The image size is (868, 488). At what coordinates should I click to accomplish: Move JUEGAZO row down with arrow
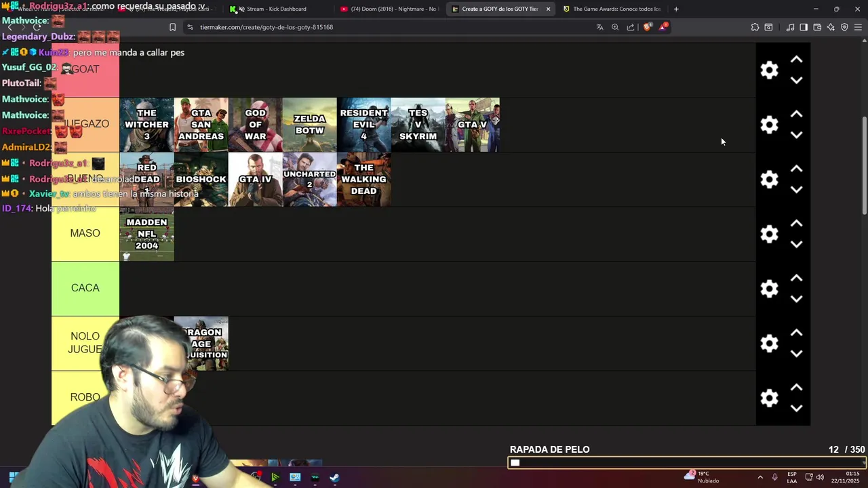797,135
